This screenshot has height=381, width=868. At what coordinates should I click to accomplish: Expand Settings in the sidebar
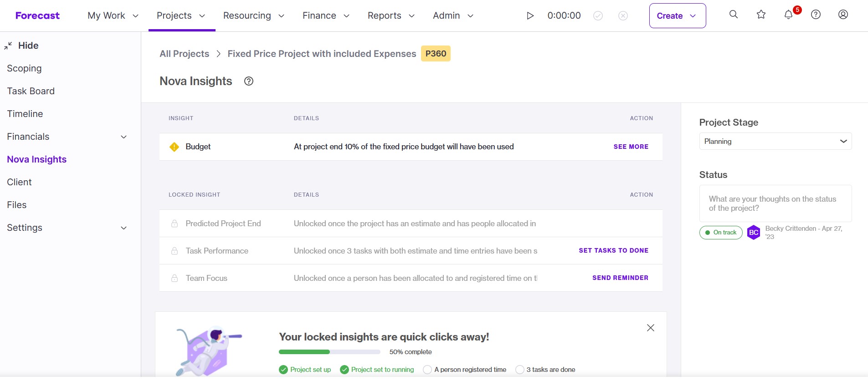click(x=123, y=228)
